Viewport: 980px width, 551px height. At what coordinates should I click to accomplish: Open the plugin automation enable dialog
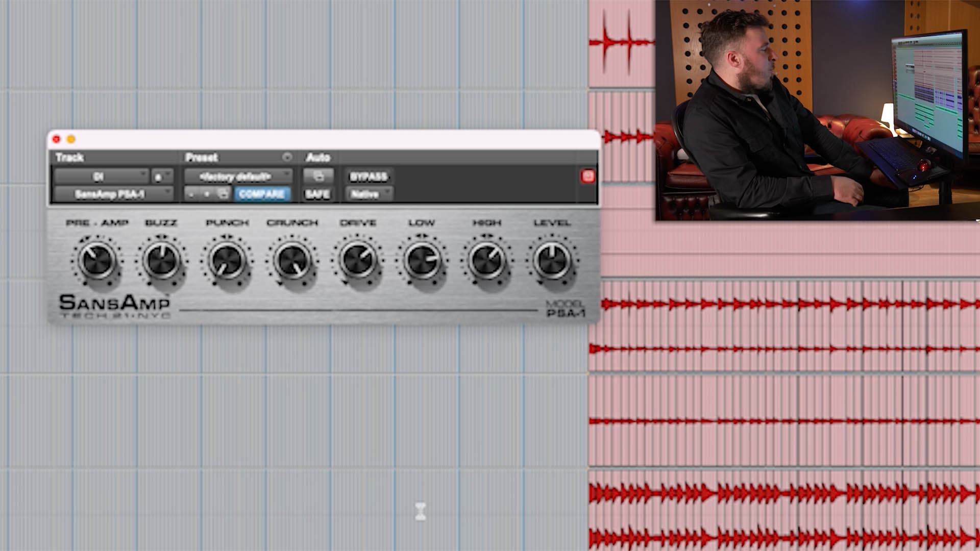318,177
